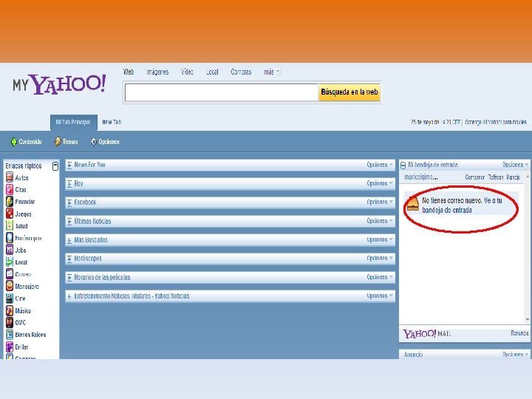Click the Búsqueda en la web button
This screenshot has height=399, width=532.
click(x=349, y=92)
